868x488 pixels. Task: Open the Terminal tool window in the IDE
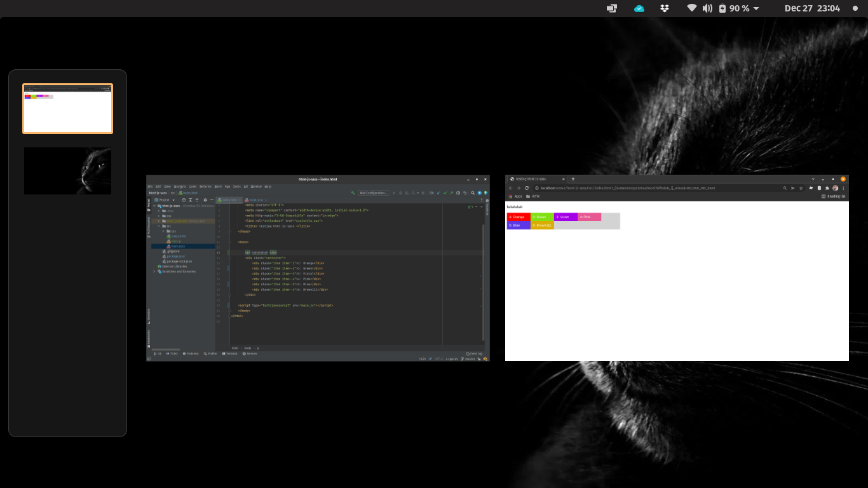click(232, 354)
